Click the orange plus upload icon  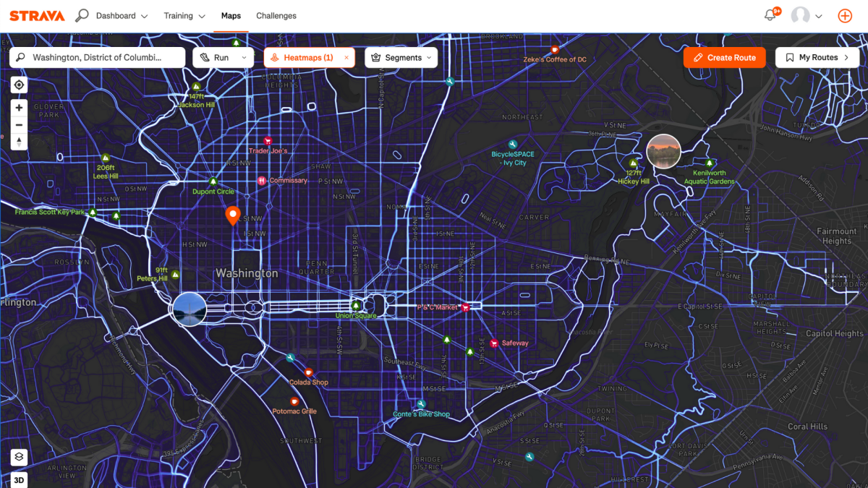(844, 16)
